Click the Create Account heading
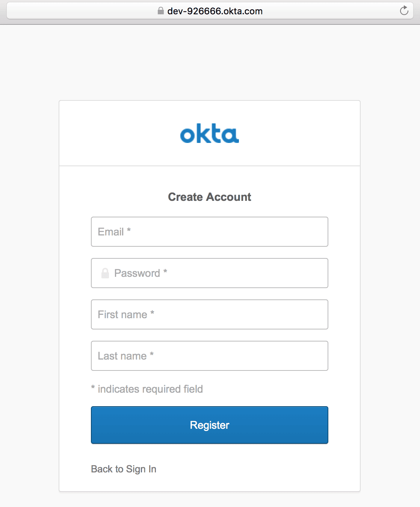The width and height of the screenshot is (420, 507). click(x=210, y=197)
